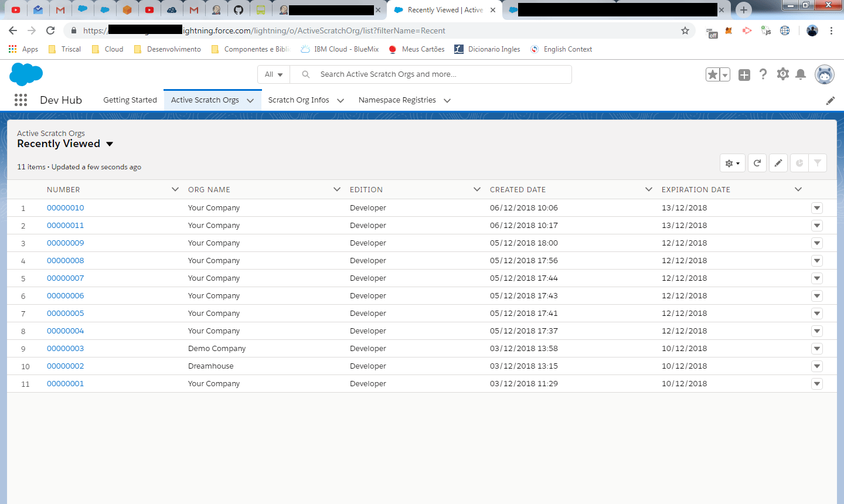
Task: Open a new browser tab
Action: 743,10
